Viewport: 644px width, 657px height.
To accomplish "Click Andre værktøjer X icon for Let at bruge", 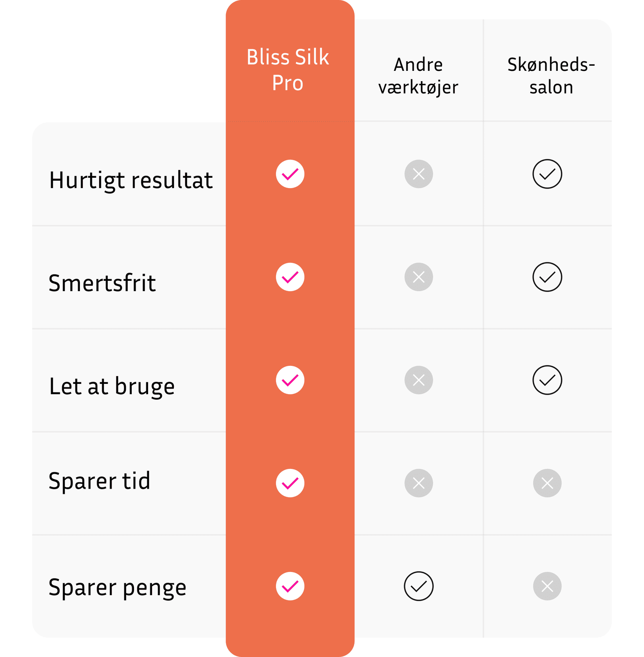I will pos(419,380).
